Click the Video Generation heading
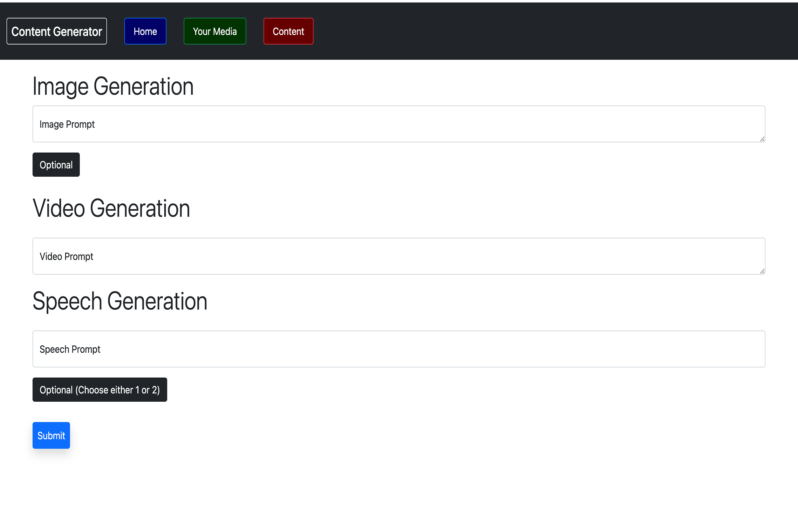The height and width of the screenshot is (532, 798). coord(111,208)
